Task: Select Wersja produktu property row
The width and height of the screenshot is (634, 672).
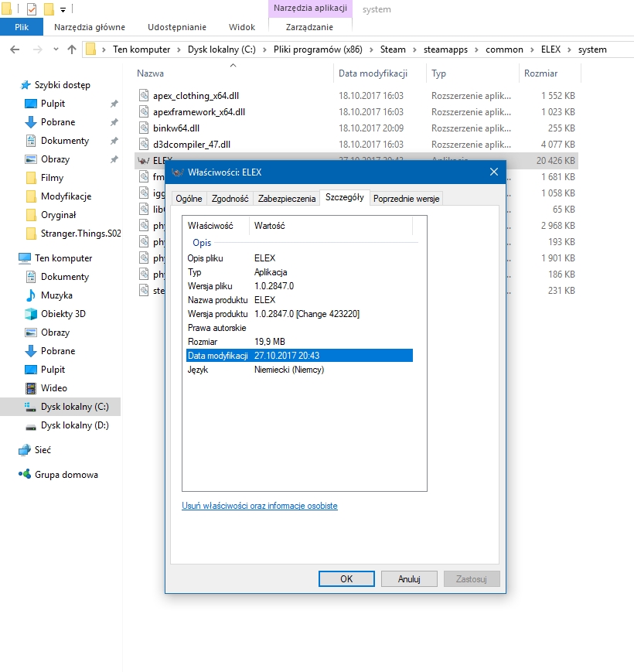Action: click(299, 314)
